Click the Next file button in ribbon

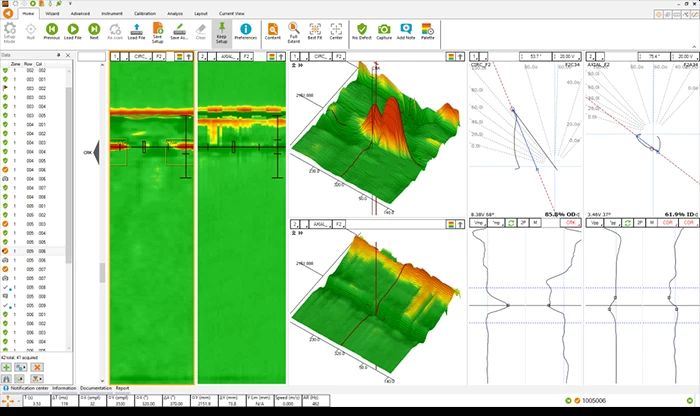[x=94, y=29]
